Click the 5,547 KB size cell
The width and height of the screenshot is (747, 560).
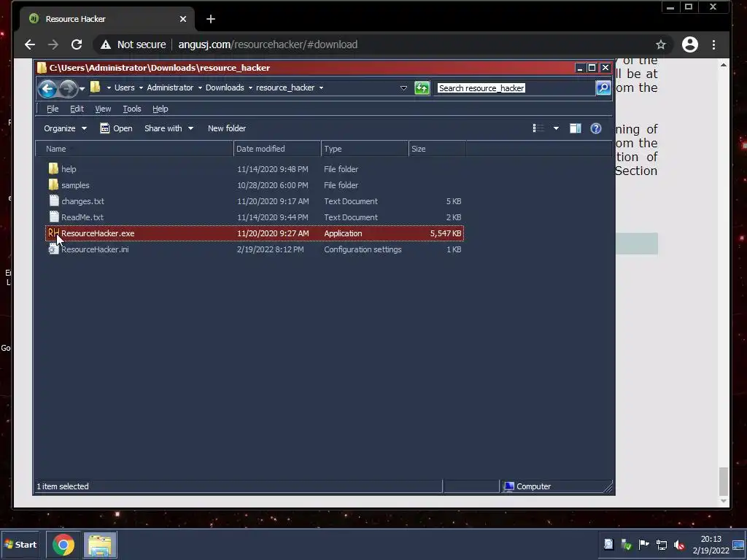446,233
